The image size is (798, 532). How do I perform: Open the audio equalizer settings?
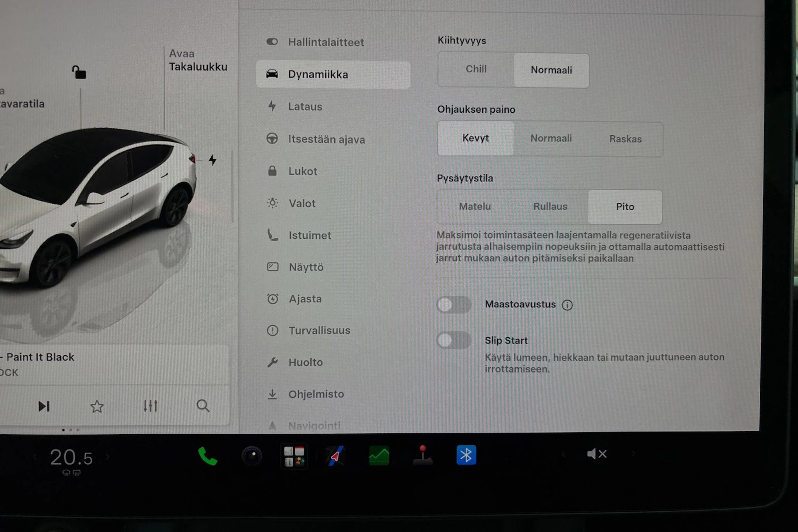pyautogui.click(x=150, y=406)
